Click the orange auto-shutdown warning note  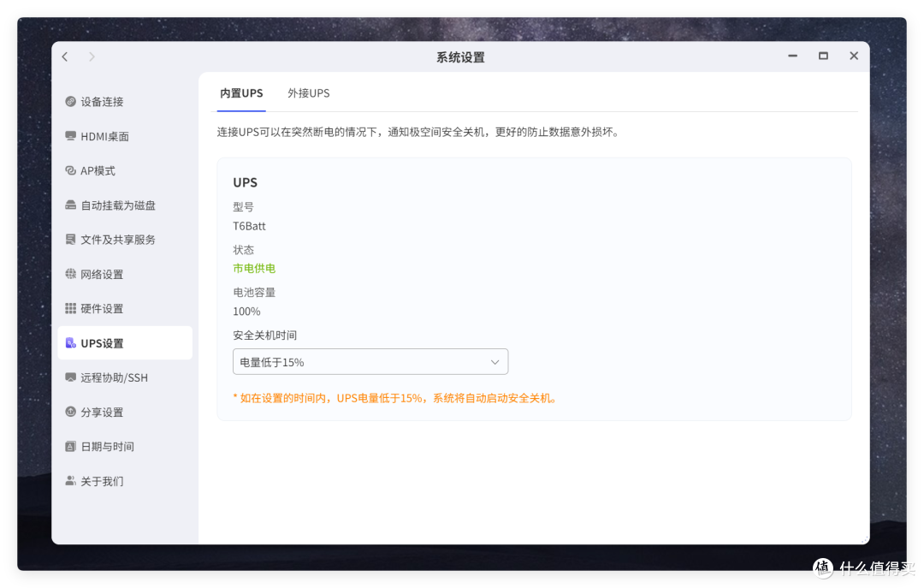click(394, 398)
